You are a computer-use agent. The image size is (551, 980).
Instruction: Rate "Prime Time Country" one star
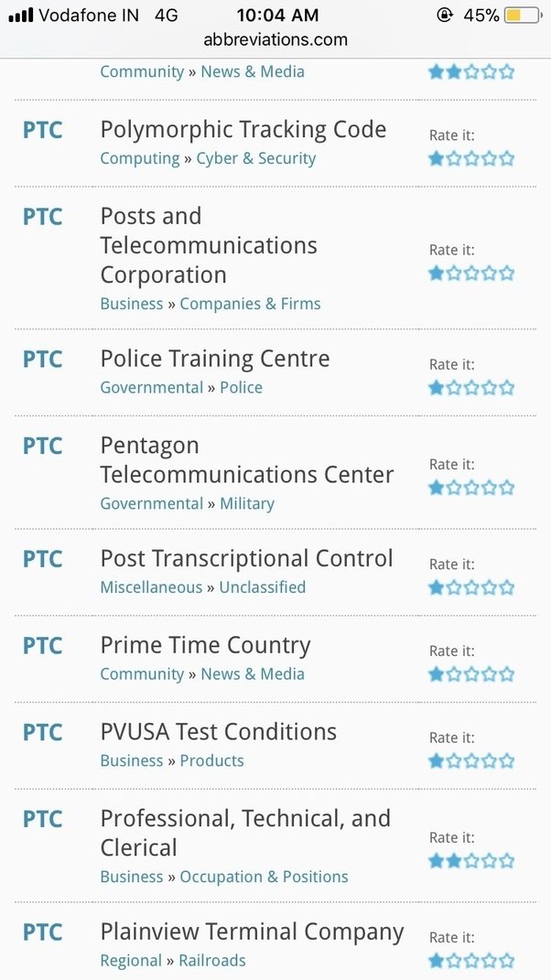coord(436,673)
